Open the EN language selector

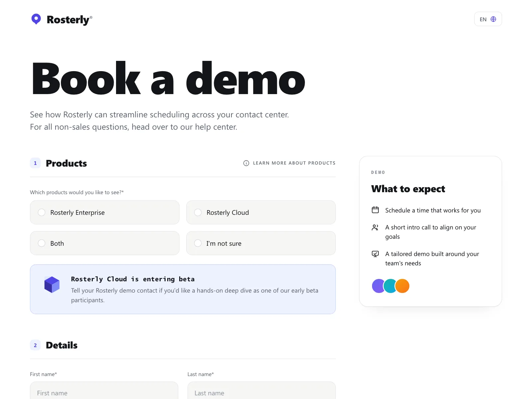tap(488, 19)
